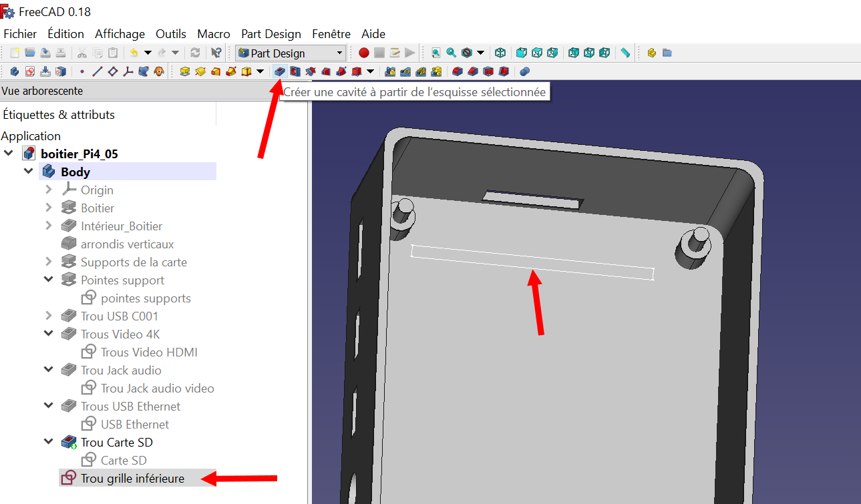The height and width of the screenshot is (504, 861).
Task: Open the Part Design workbench dropdown
Action: 290,53
